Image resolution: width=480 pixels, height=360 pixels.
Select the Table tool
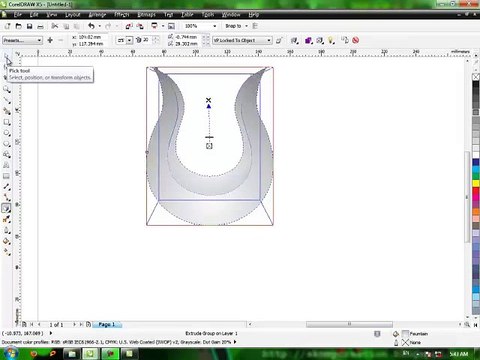coord(6,176)
